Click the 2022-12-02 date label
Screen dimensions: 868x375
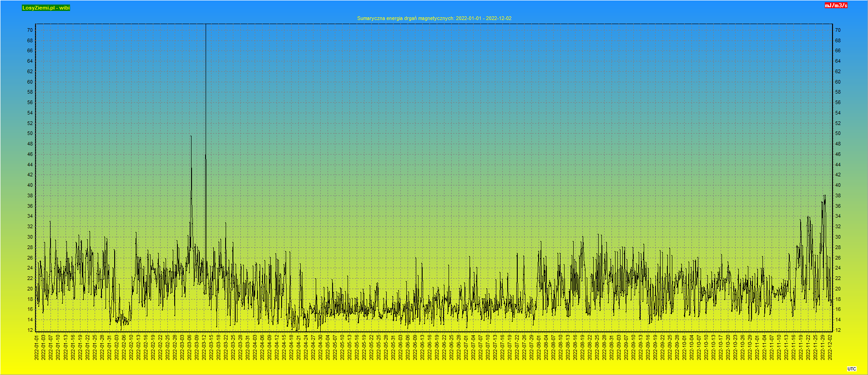[830, 348]
